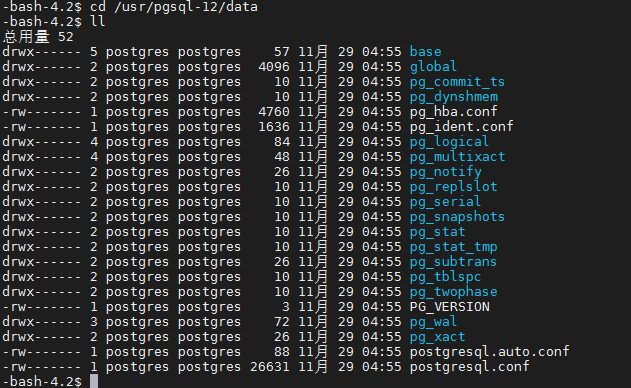Select the PG_VERSION file name
The height and width of the screenshot is (388, 631).
[450, 307]
